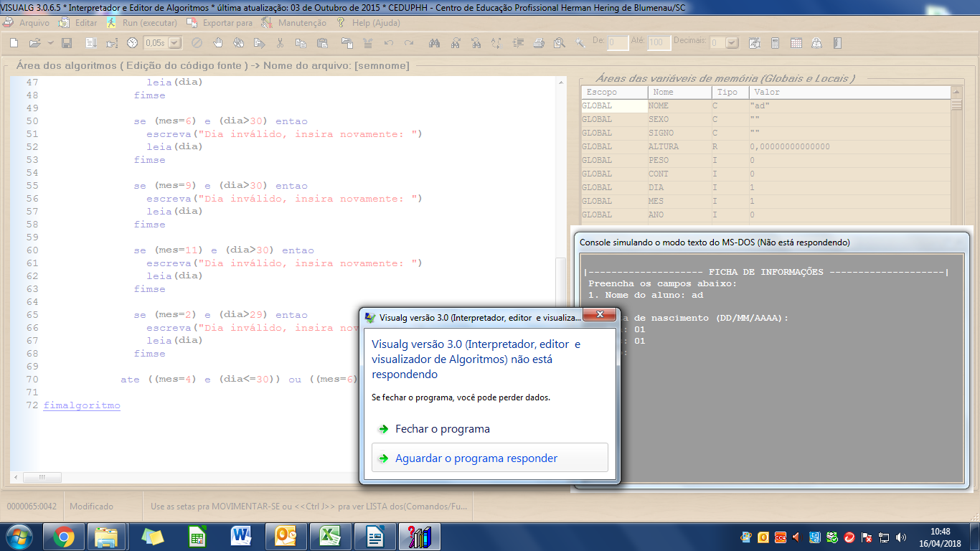Click the Redo arrow icon
Screen dimensions: 980x551
pos(409,43)
